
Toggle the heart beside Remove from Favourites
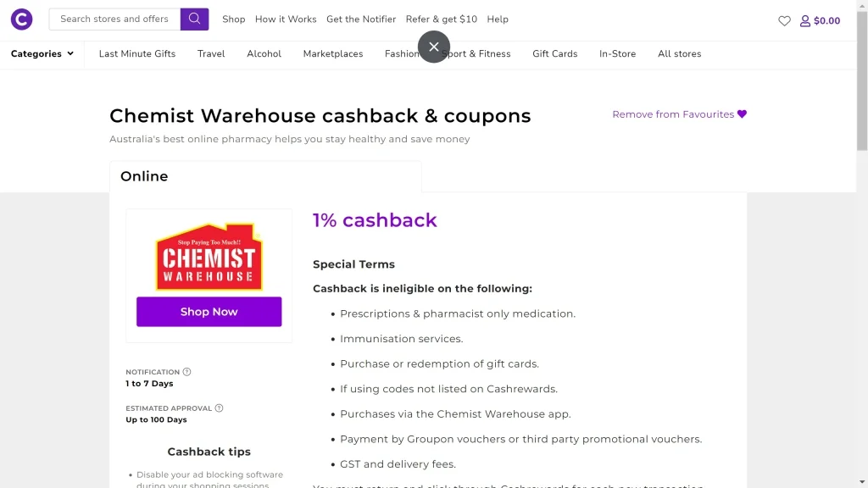click(742, 114)
